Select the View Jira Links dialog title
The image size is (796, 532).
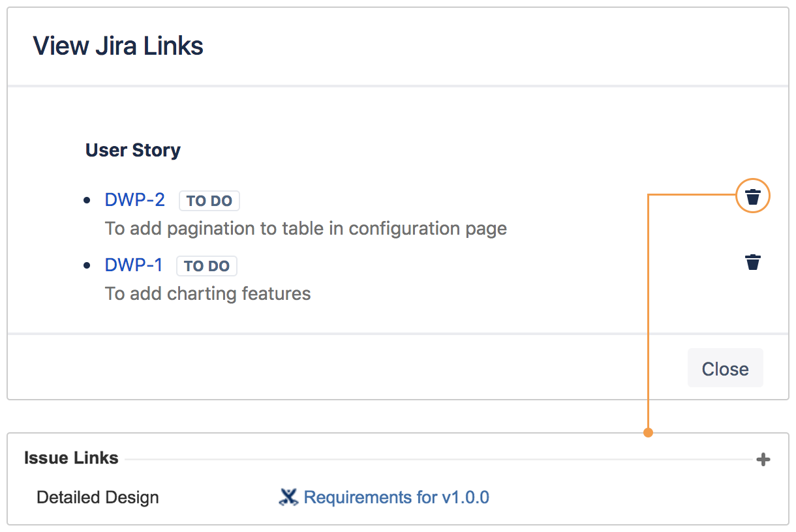(117, 45)
